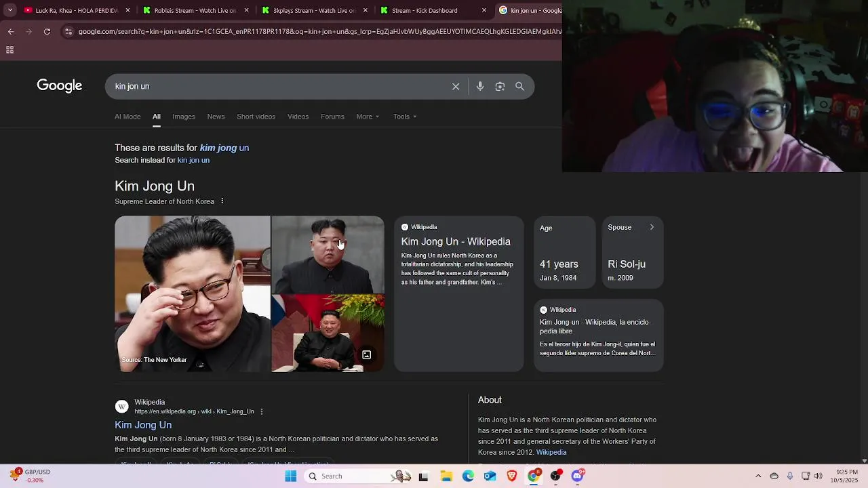Open Brave browser from the taskbar

[512, 476]
